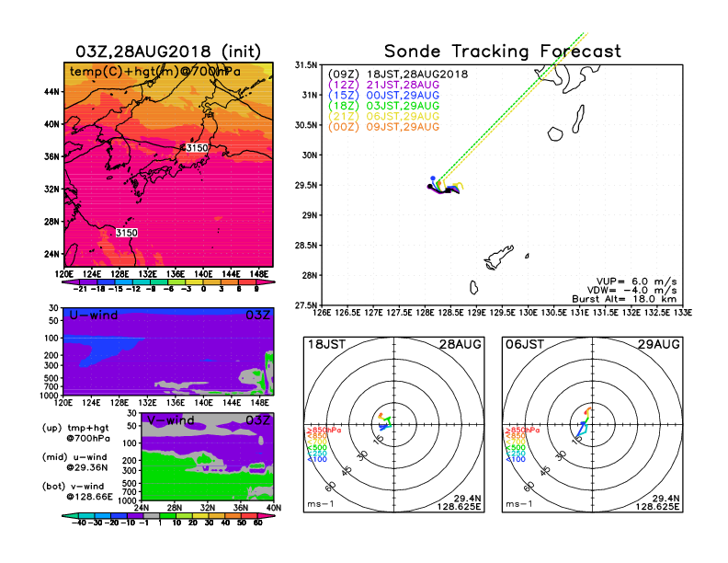Viewport: 728px width, 563px height.
Task: Click the lower '3150' contour label
Action: coord(126,233)
